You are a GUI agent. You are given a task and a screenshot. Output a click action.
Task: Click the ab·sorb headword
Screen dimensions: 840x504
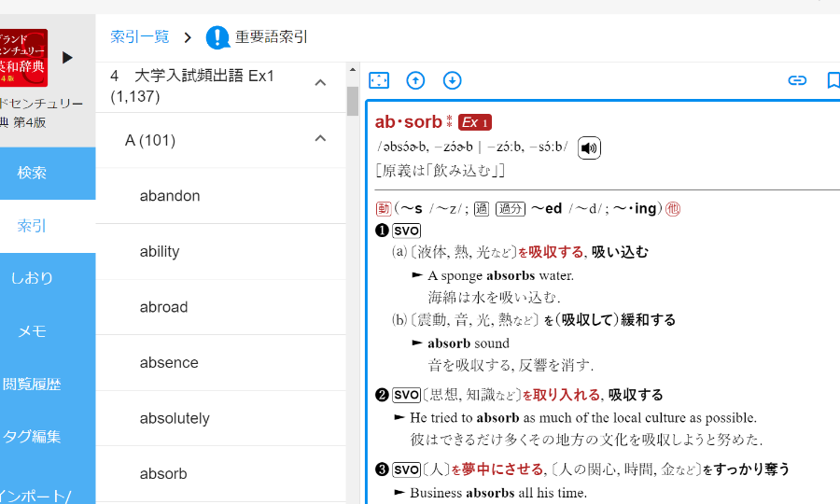pos(408,122)
